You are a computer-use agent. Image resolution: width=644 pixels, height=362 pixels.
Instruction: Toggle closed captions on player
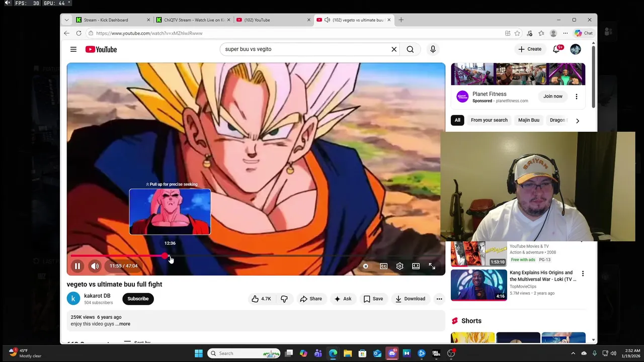coord(384,266)
